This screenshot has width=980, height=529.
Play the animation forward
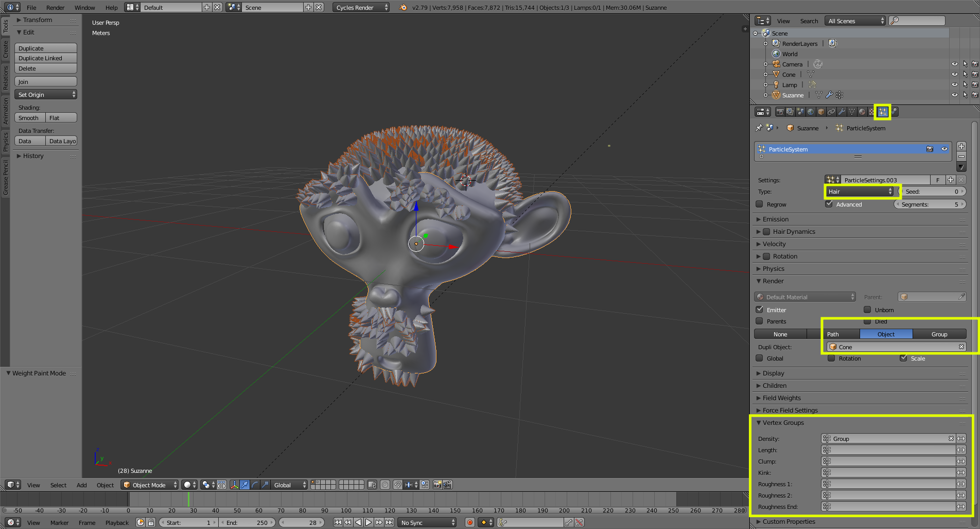(x=369, y=522)
